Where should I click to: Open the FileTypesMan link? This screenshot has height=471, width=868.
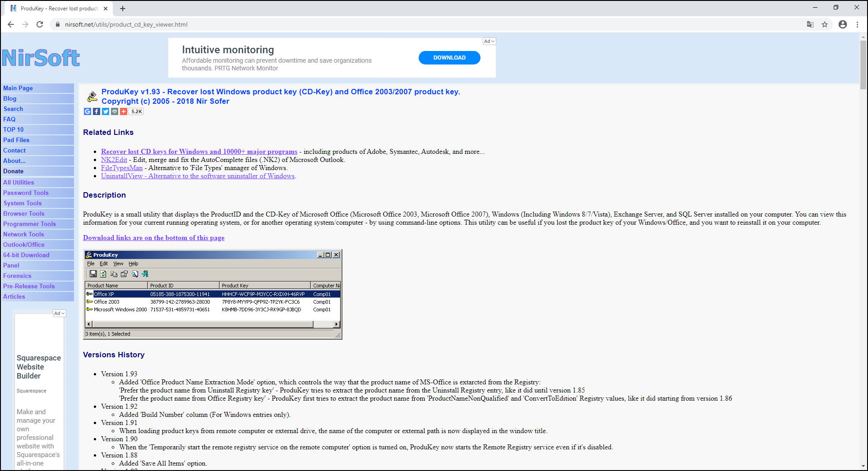pyautogui.click(x=122, y=168)
